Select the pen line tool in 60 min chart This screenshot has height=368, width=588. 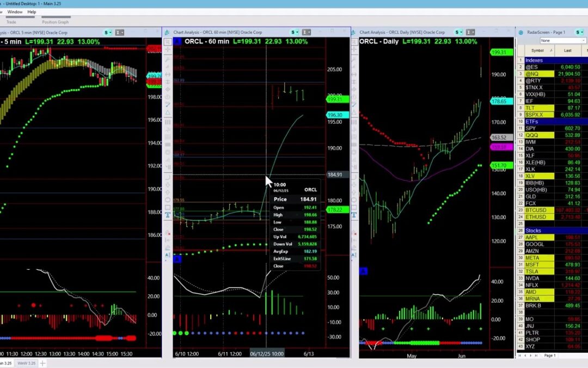(168, 104)
